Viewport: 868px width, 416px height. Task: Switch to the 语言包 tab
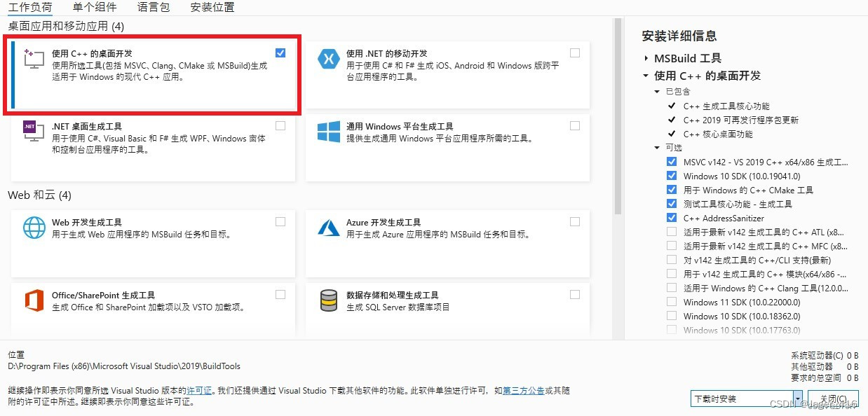click(153, 8)
